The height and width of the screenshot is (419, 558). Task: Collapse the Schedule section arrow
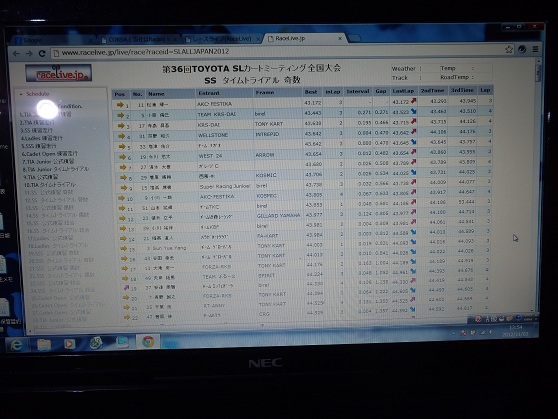pyautogui.click(x=21, y=94)
